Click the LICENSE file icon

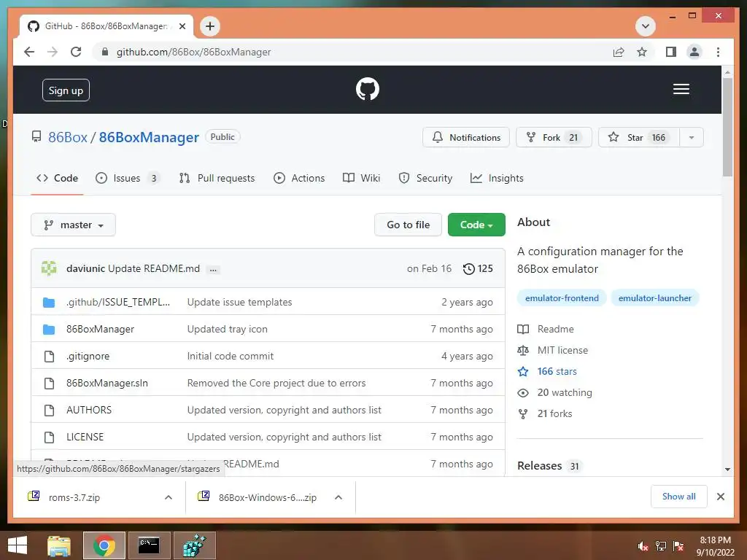(49, 437)
